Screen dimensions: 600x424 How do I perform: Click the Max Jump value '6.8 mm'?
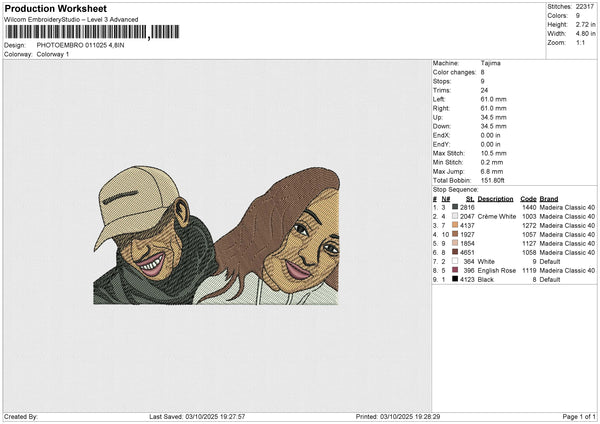tap(492, 171)
